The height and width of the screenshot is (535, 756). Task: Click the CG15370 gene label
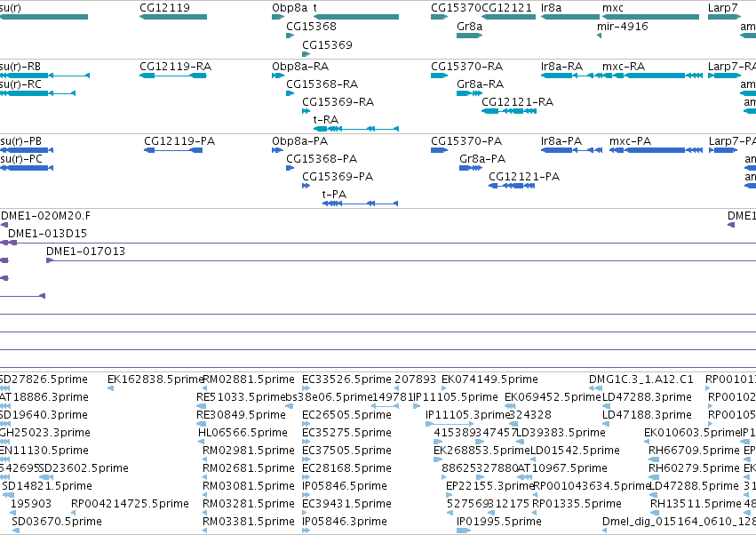pos(456,8)
